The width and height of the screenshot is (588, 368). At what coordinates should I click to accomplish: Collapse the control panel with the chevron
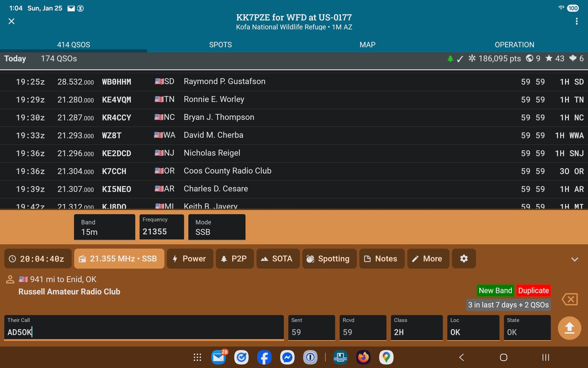(575, 259)
